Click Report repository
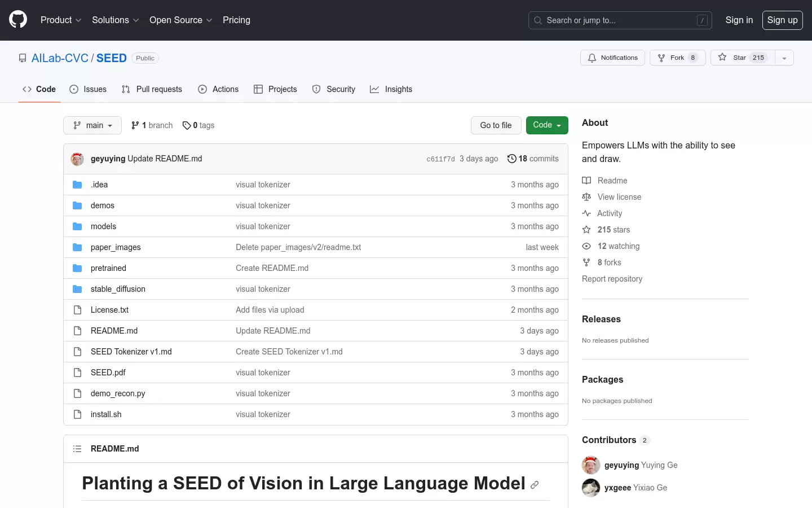The width and height of the screenshot is (812, 508). [x=612, y=279]
